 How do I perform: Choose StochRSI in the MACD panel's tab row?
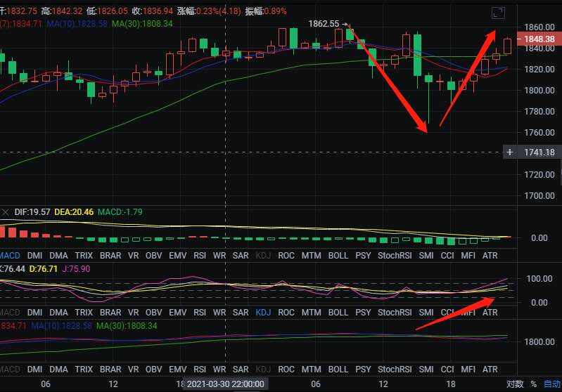395,256
